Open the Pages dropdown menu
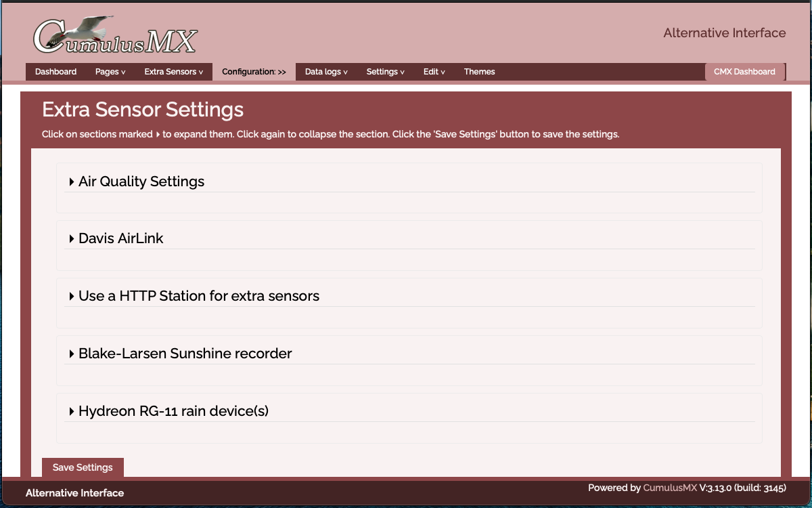 110,72
